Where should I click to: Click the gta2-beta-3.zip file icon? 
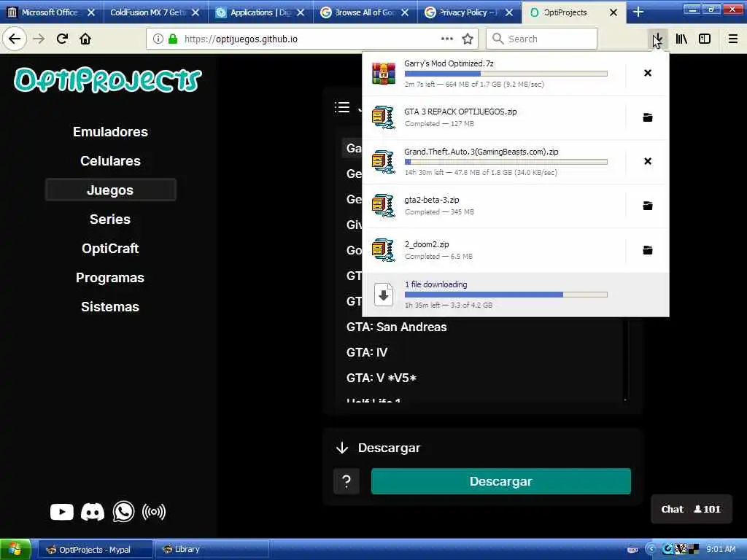coord(384,206)
